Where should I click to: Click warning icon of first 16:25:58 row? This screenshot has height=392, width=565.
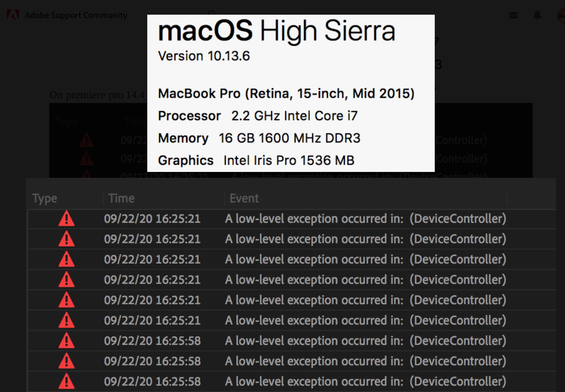tap(67, 341)
